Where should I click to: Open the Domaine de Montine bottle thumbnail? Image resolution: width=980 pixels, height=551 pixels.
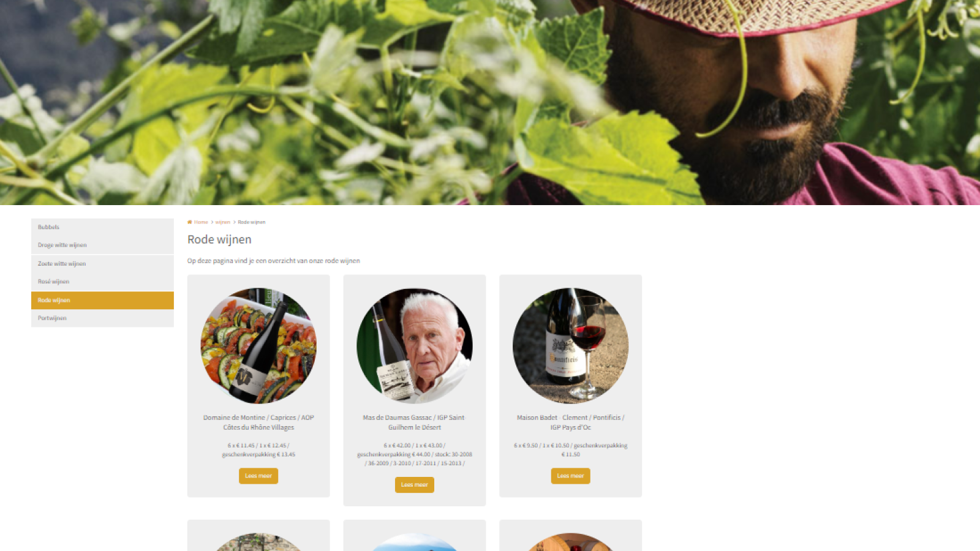[258, 346]
